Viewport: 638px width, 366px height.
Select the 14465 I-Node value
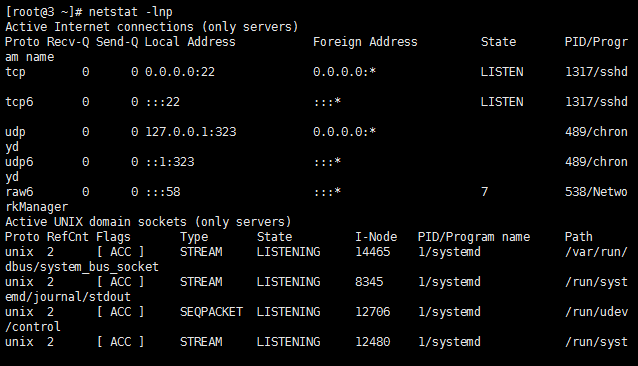[x=372, y=252]
